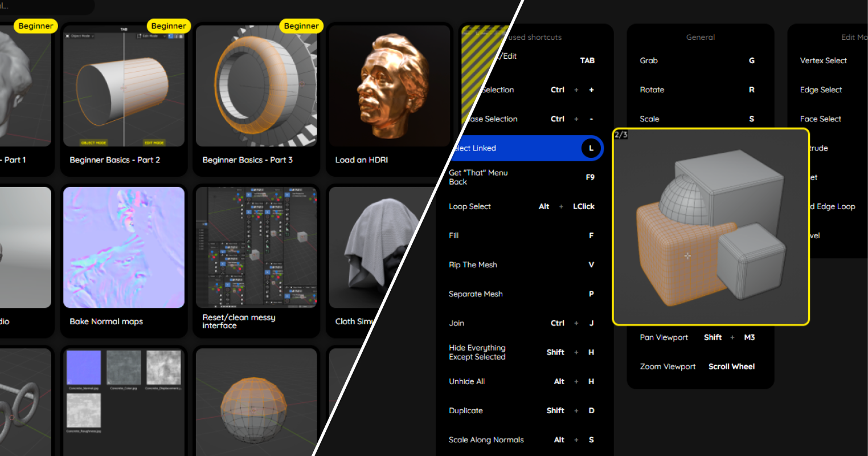Click the circular L key badge
This screenshot has height=456, width=868.
click(591, 148)
